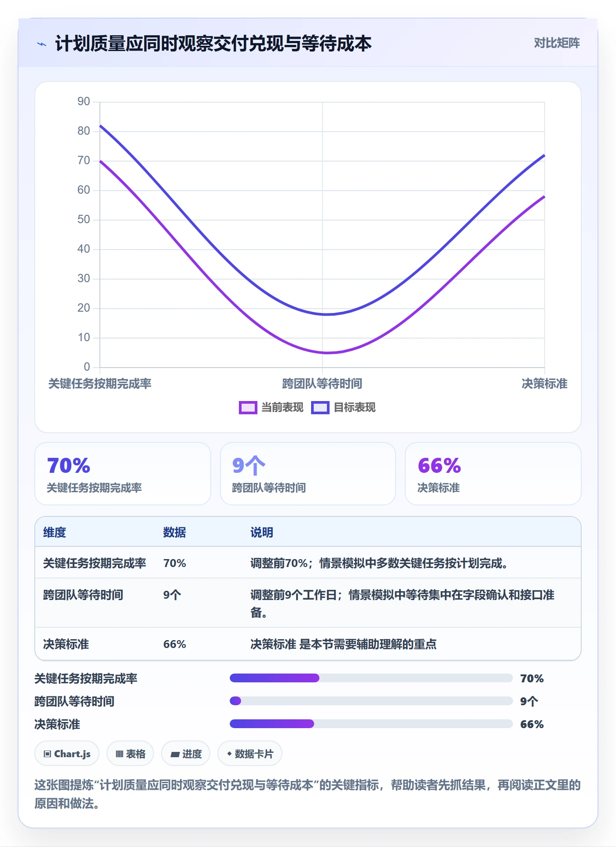Click the 9个 progress bar value label
The width and height of the screenshot is (616, 847).
529,701
